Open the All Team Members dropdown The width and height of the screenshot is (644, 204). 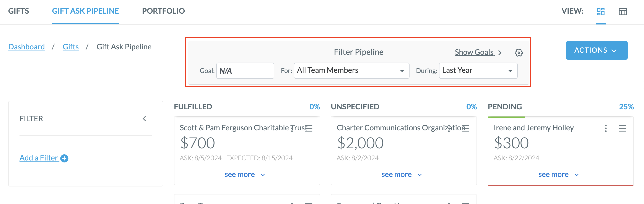pyautogui.click(x=351, y=71)
